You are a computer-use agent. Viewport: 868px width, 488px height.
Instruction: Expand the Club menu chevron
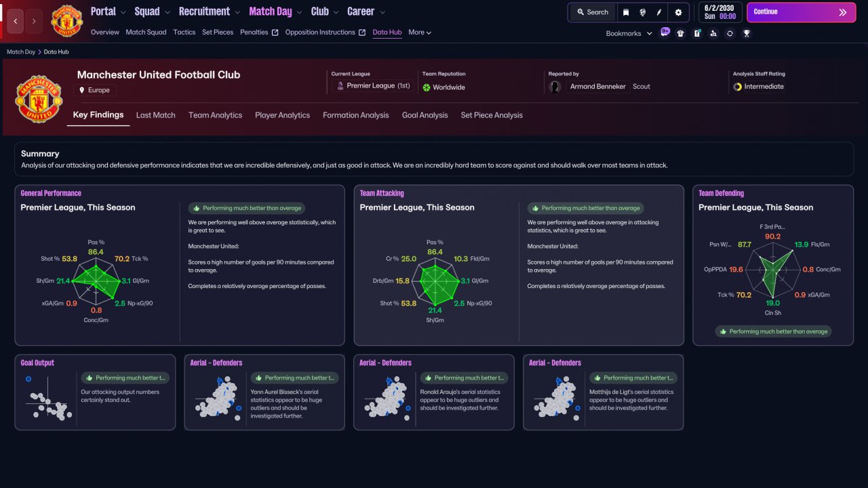[336, 12]
